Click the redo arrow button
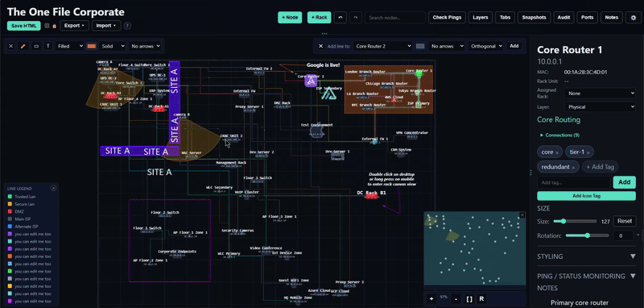The width and height of the screenshot is (644, 308). pyautogui.click(x=356, y=17)
